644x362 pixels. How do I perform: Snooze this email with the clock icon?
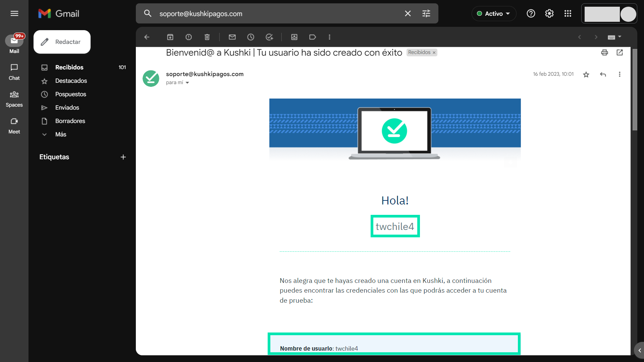[251, 37]
